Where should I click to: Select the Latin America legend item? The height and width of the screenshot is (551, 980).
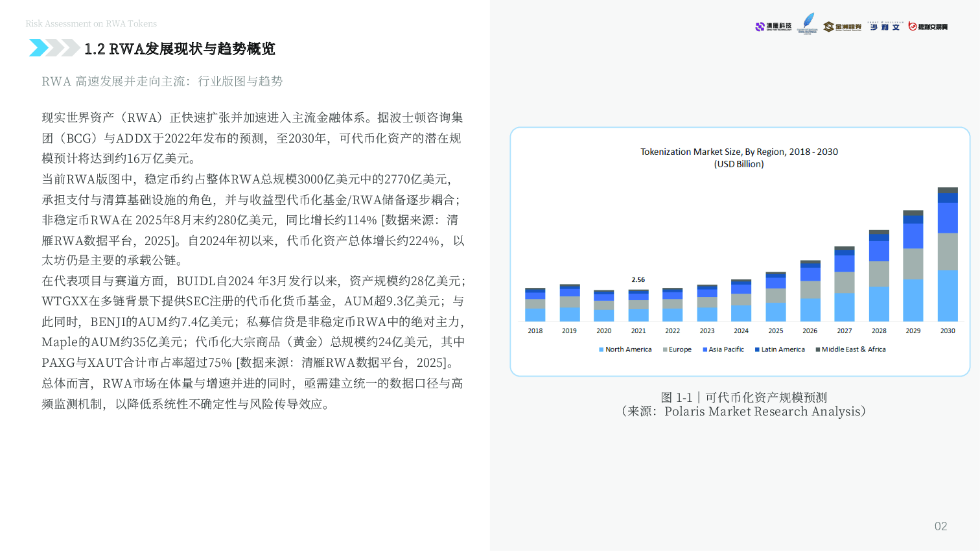780,349
